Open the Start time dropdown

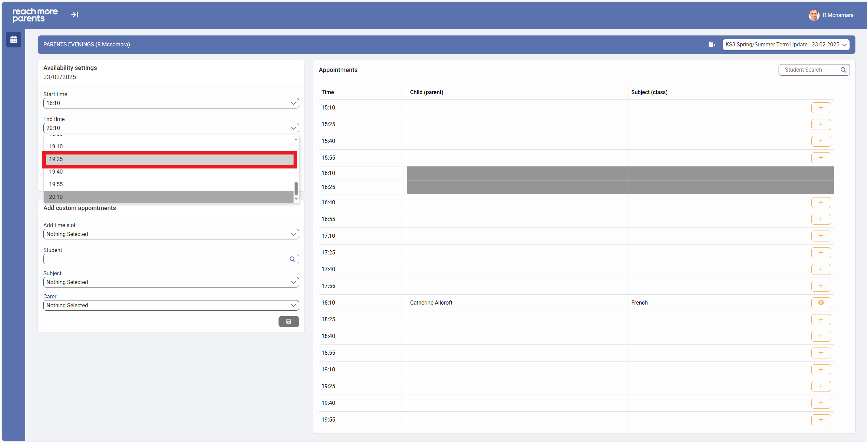[x=171, y=103]
